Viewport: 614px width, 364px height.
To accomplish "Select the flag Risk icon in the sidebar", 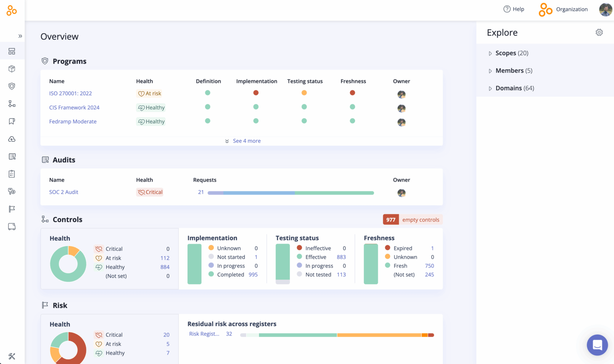I will pos(12,209).
